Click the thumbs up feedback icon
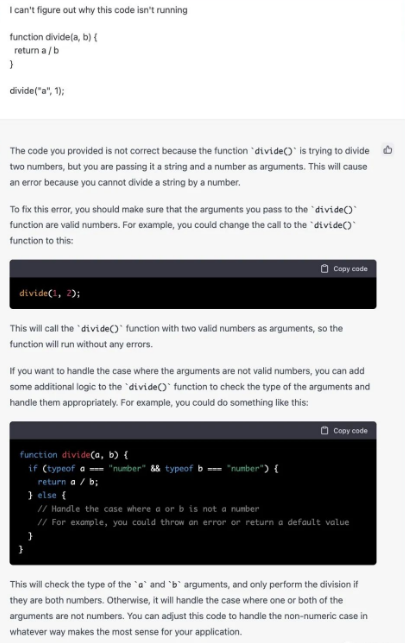The width and height of the screenshot is (405, 643). tap(387, 150)
